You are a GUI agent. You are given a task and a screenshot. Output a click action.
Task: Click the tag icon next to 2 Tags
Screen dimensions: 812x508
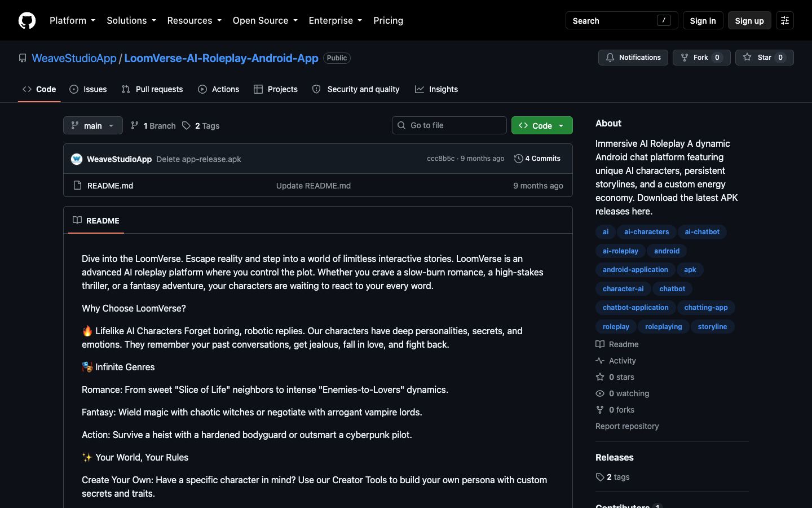click(x=186, y=126)
